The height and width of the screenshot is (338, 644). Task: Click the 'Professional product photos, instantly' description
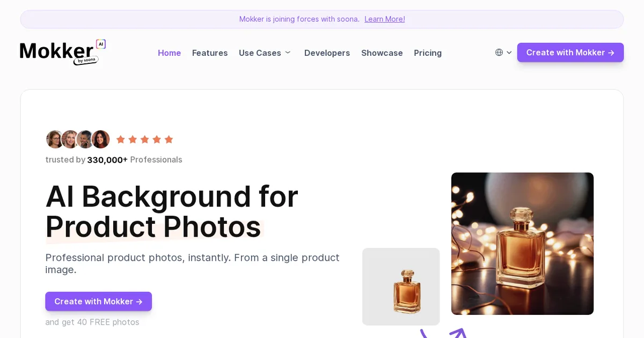click(x=193, y=263)
